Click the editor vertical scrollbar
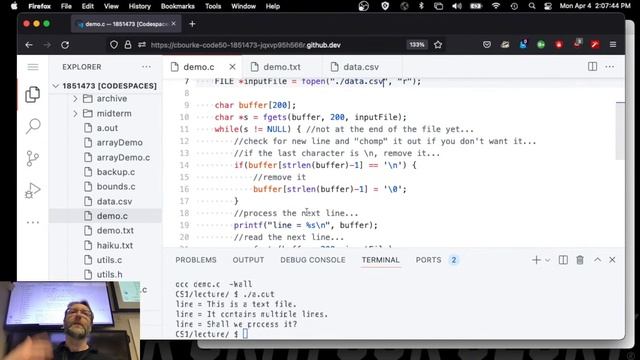This screenshot has width=640, height=360. tap(620, 131)
